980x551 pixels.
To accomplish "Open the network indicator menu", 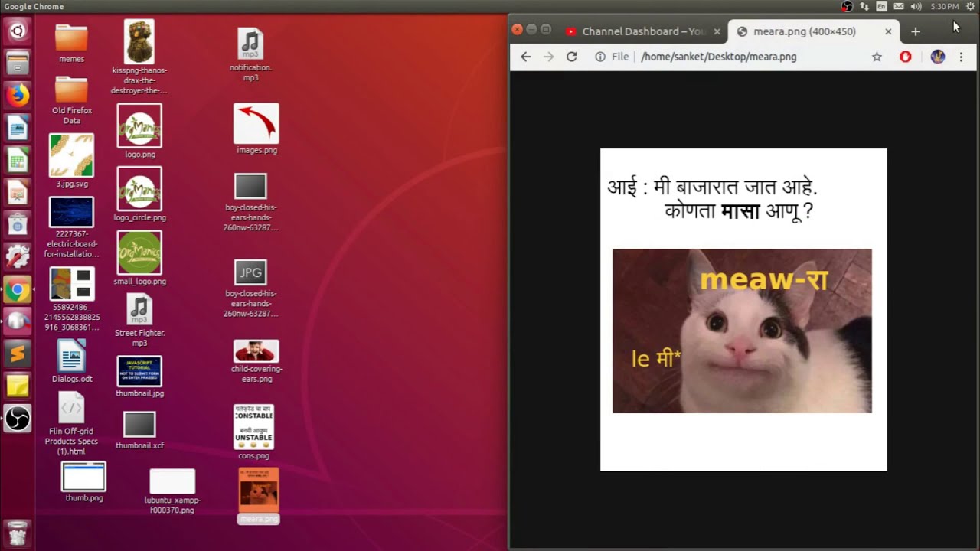I will (864, 6).
